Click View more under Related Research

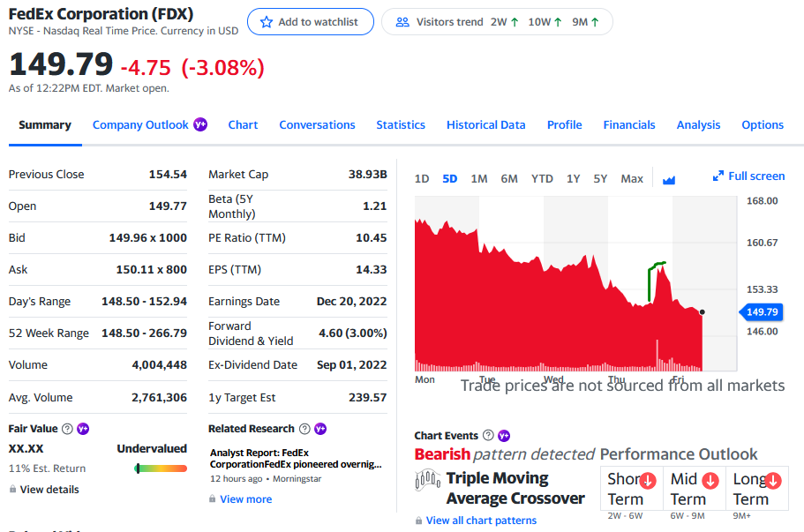click(245, 499)
